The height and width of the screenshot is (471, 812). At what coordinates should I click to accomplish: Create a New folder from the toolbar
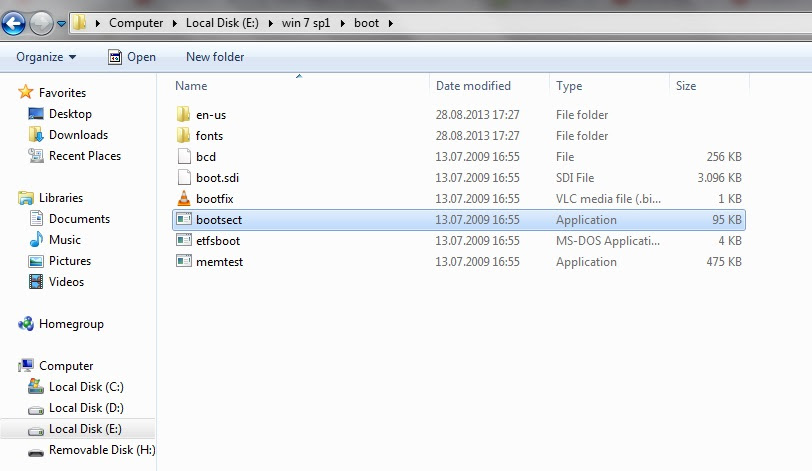coord(215,57)
